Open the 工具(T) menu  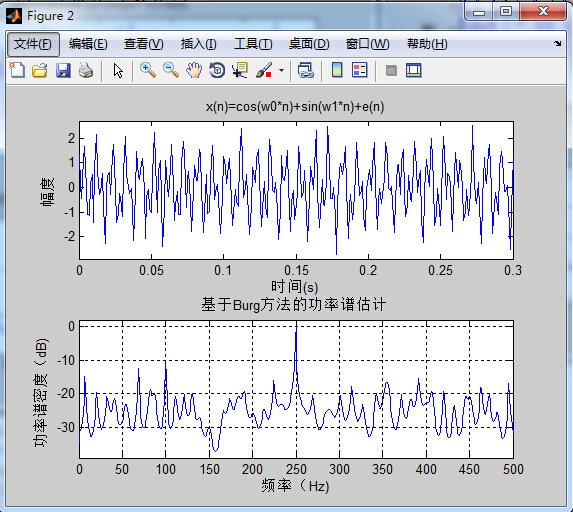click(253, 44)
